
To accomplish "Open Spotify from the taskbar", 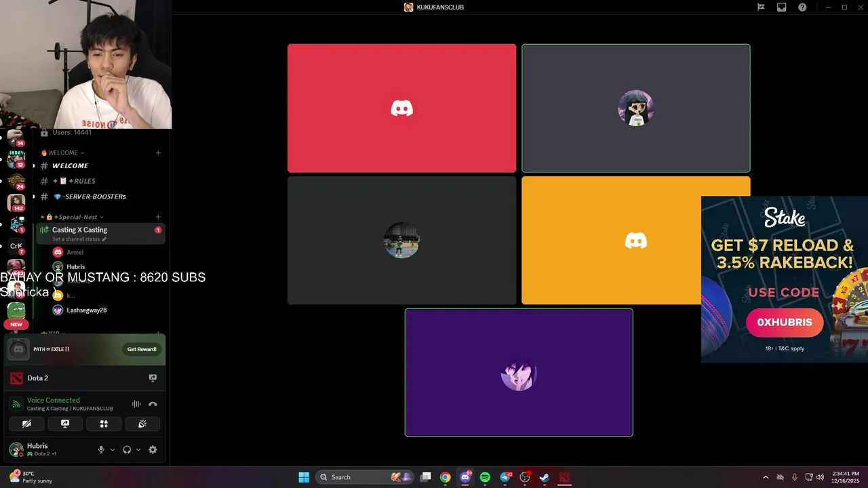I will (485, 477).
